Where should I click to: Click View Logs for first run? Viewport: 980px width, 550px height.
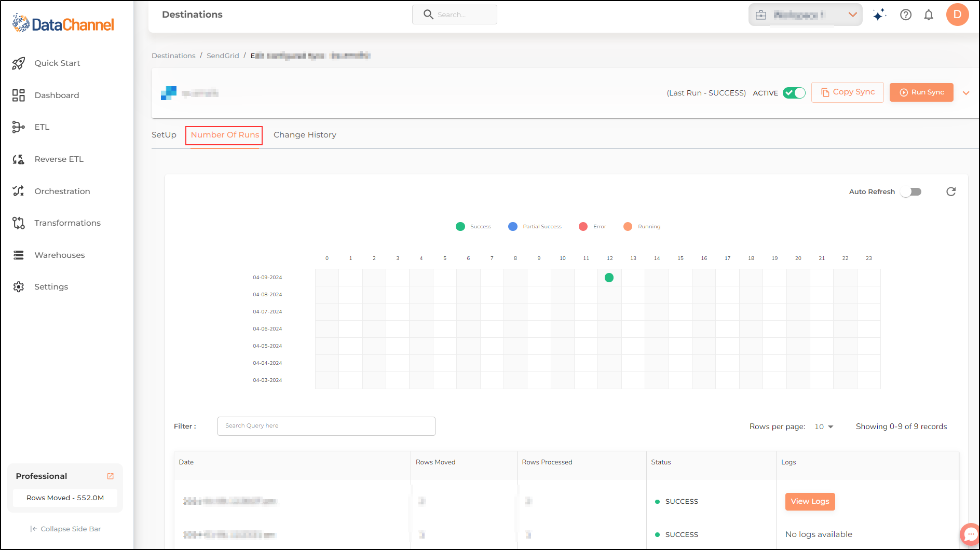[x=810, y=501]
